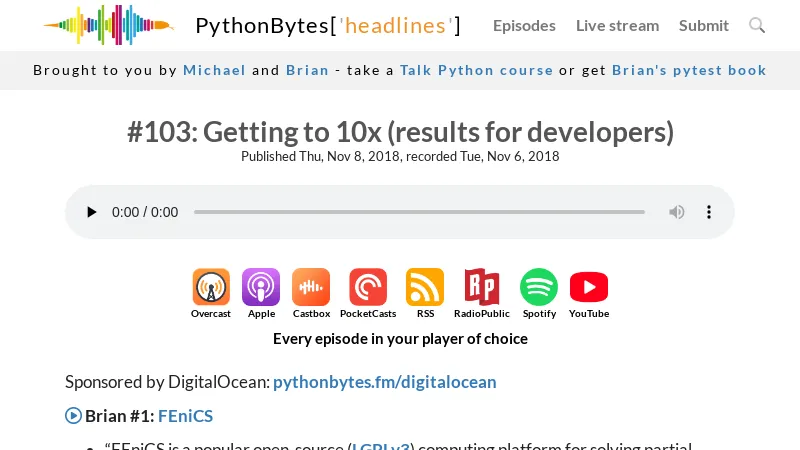800x450 pixels.
Task: Follow the Talk Python course link
Action: (x=476, y=70)
